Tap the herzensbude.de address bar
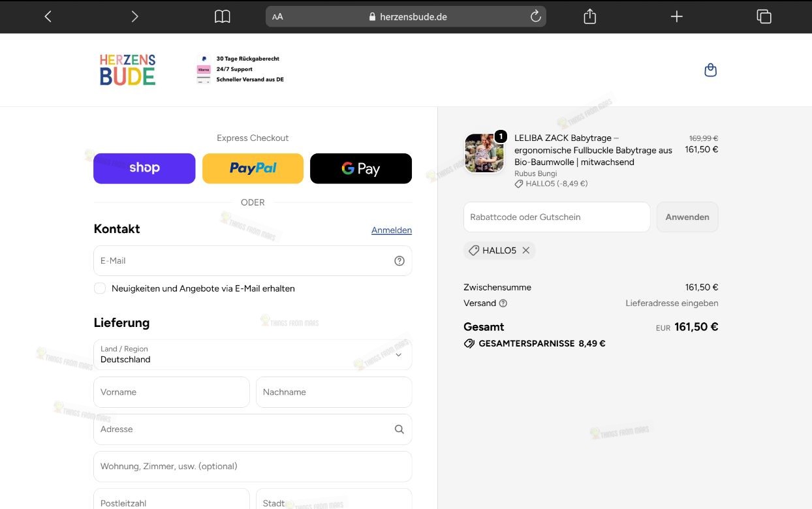812x509 pixels. coord(406,17)
